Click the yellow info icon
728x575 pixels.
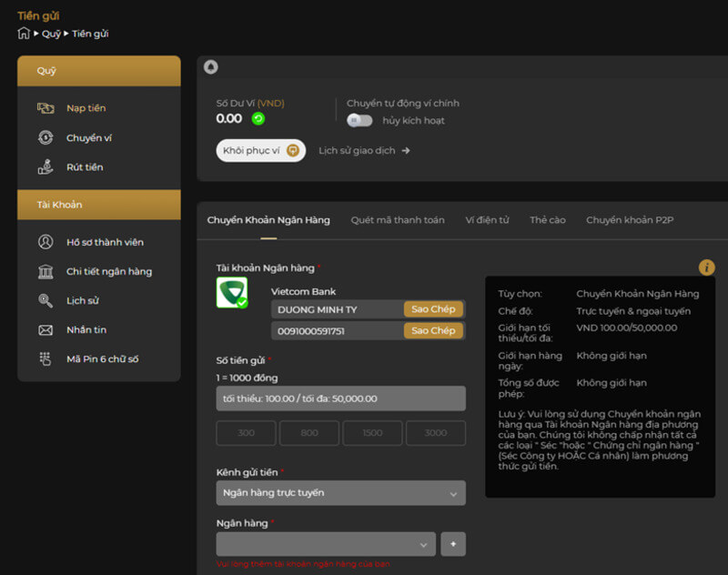707,267
